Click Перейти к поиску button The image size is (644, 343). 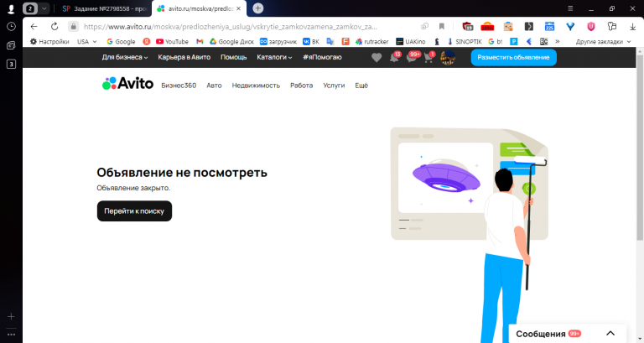(134, 211)
